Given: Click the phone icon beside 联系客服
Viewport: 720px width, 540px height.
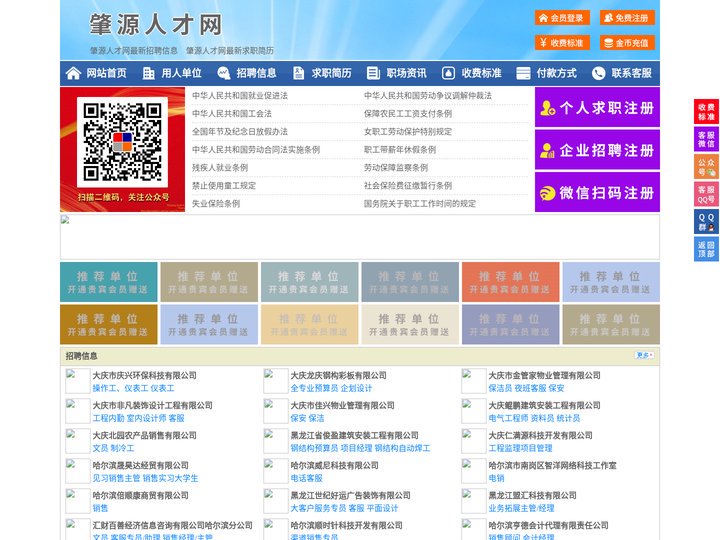Looking at the screenshot, I should (x=598, y=73).
